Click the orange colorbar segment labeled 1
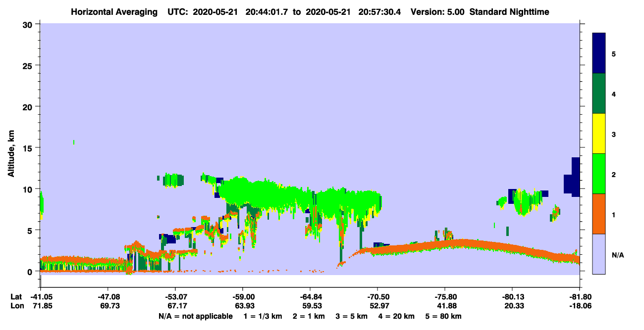This screenshot has height=330, width=644. 599,214
